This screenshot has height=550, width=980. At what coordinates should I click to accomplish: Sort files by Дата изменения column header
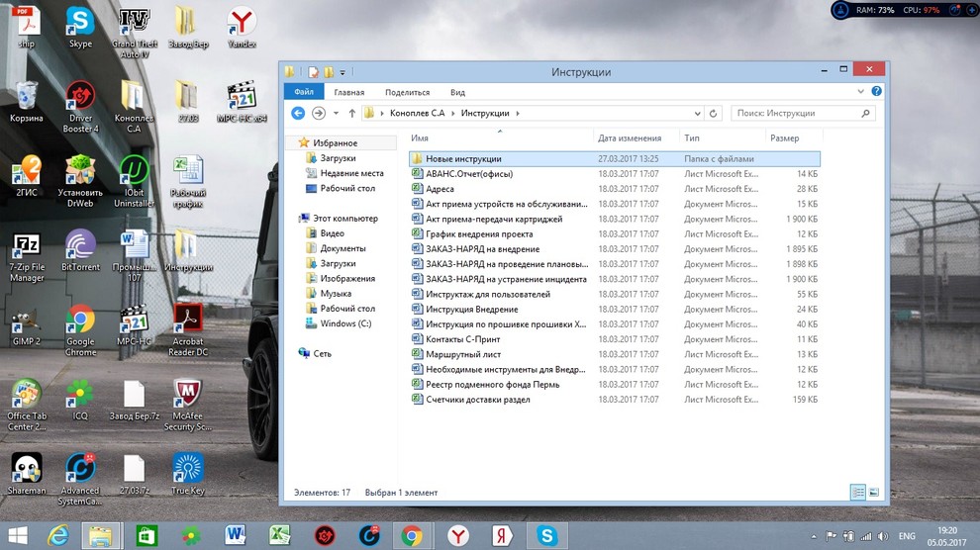coord(630,138)
